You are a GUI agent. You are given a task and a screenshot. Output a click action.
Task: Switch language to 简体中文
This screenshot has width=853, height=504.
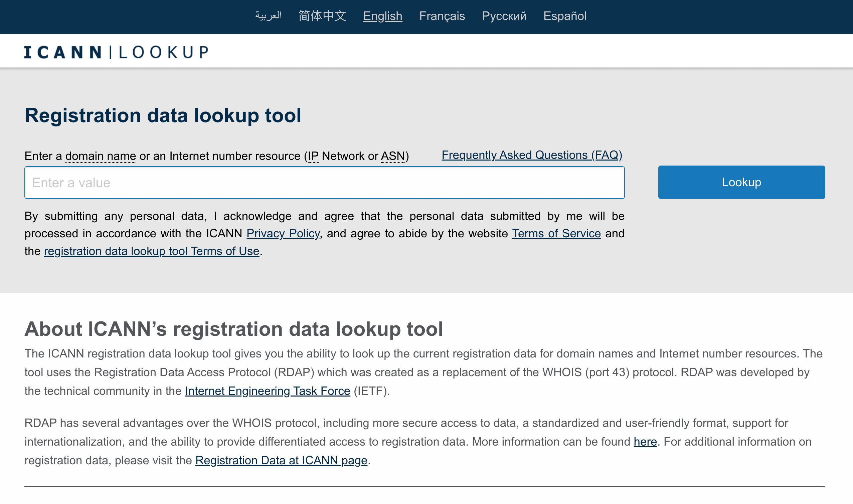[x=322, y=16]
